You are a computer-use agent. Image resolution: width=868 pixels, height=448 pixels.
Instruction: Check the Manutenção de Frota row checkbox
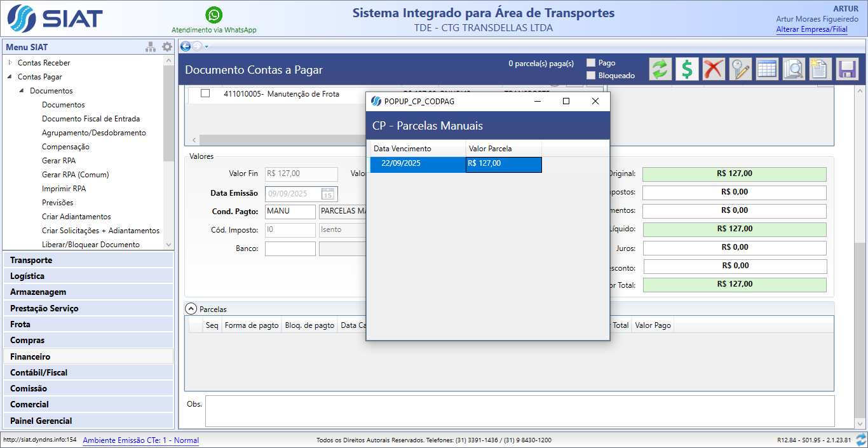point(205,93)
